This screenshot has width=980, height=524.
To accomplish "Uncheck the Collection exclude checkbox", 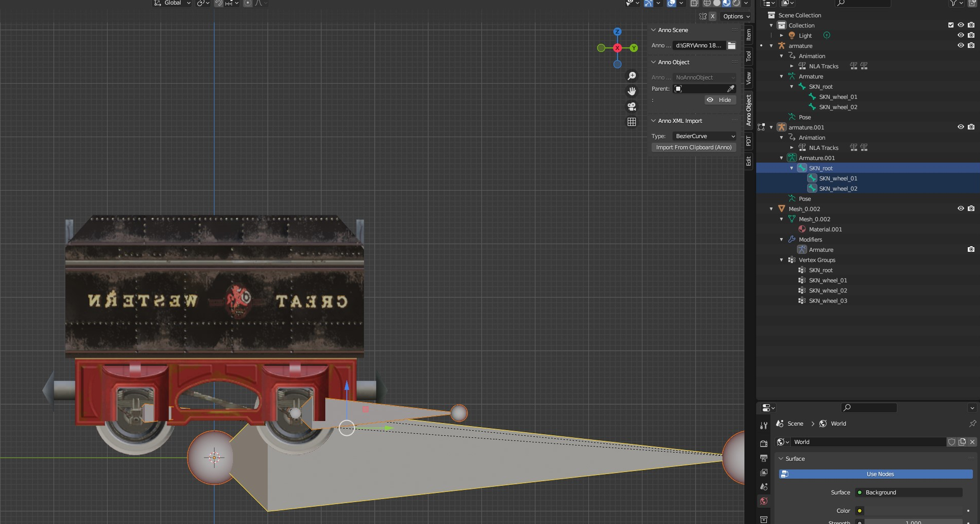I will 950,25.
